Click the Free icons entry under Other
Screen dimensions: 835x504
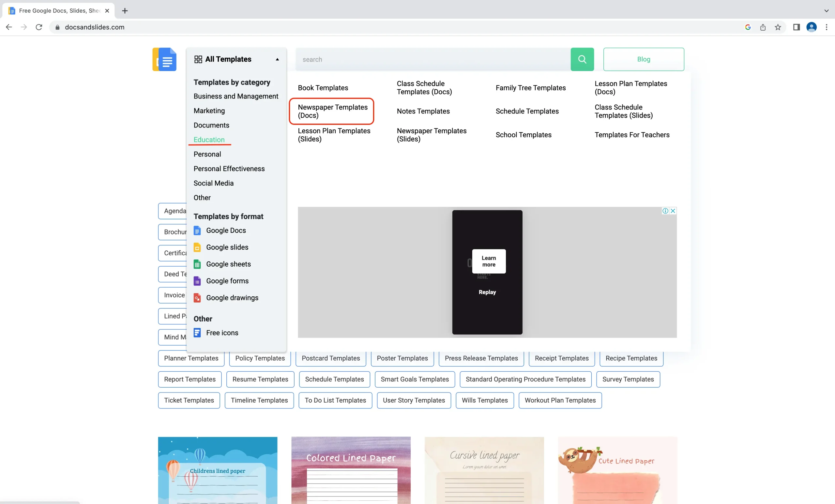click(222, 333)
